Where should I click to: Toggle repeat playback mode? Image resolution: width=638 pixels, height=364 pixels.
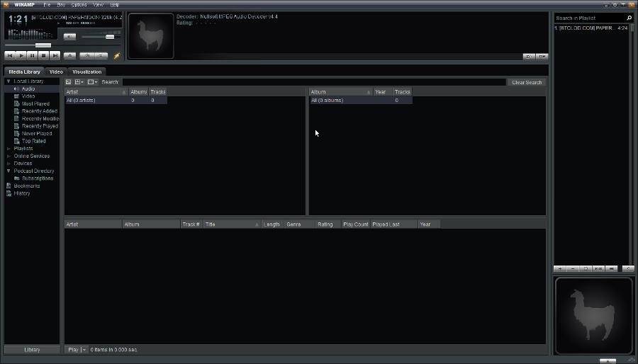[x=101, y=56]
